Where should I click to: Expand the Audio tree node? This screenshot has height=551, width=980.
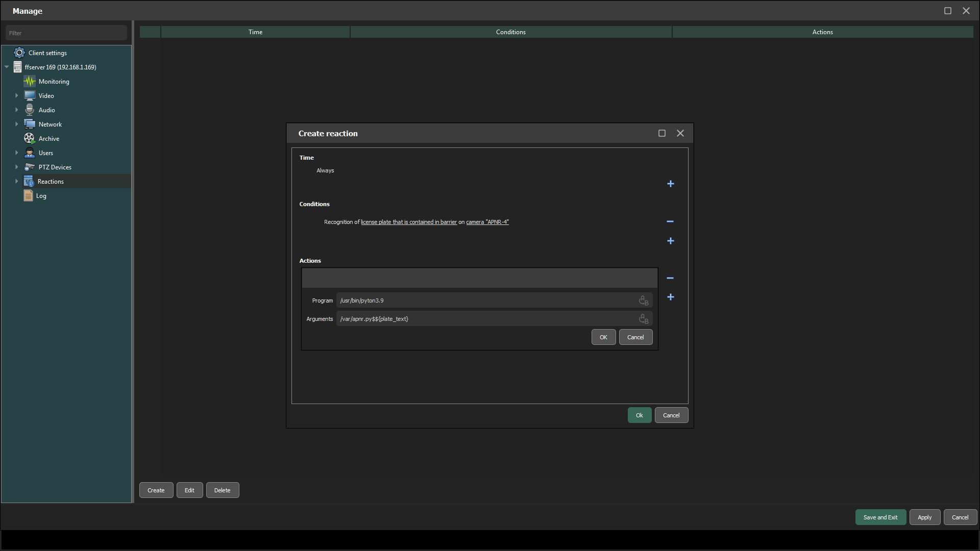coord(16,110)
